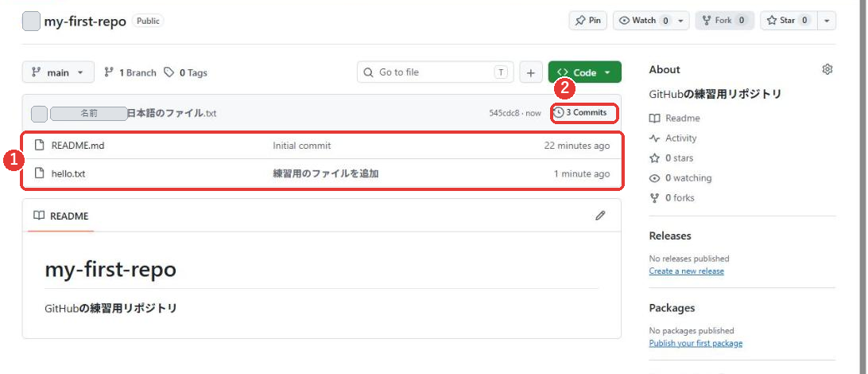
Task: Open the hello.txt file
Action: [68, 173]
